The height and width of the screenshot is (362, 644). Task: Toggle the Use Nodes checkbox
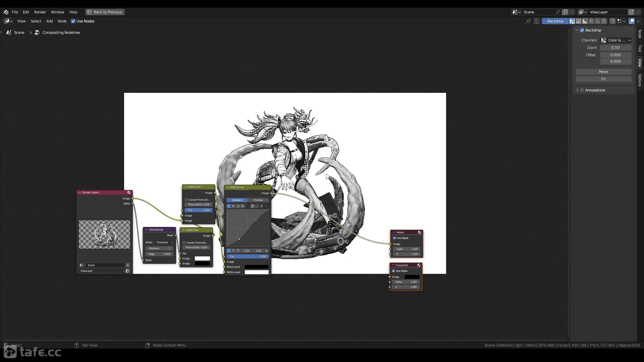(73, 21)
